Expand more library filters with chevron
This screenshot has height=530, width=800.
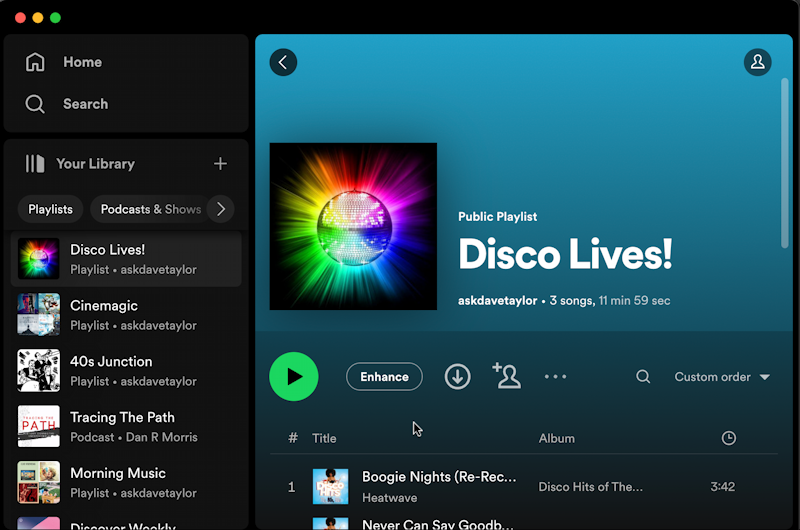pos(221,209)
